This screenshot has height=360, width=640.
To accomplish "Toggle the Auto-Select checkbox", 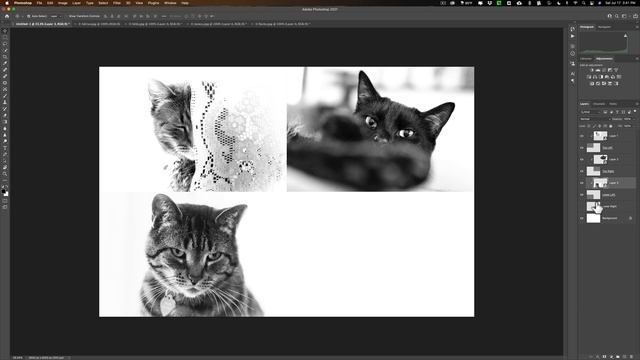I will click(x=28, y=16).
